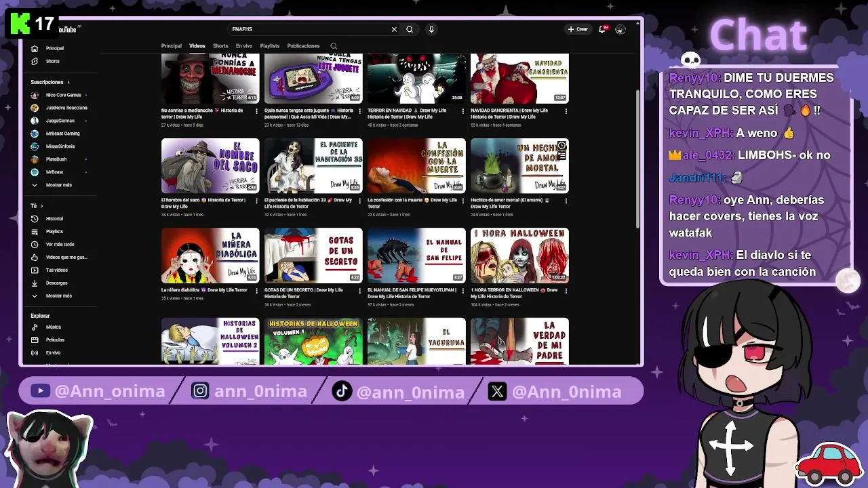Click the page vertical scrollbar thumb
Screen dimensions: 868x488
637,159
